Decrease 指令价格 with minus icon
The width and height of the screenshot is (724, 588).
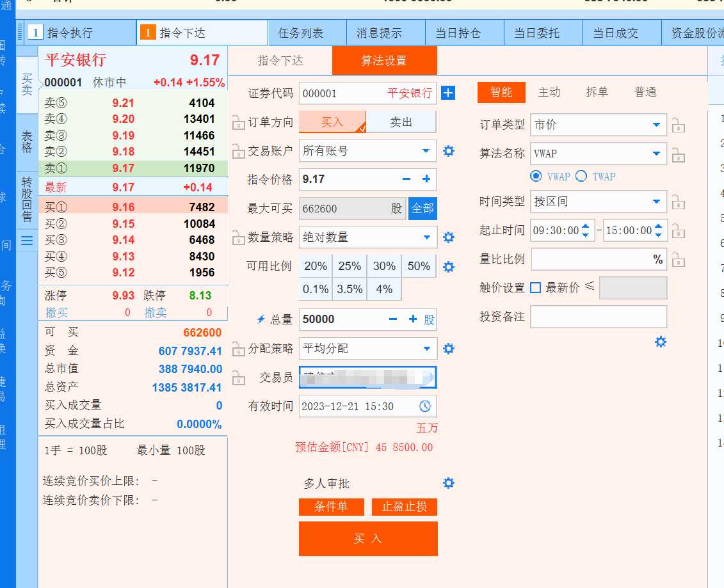point(406,179)
